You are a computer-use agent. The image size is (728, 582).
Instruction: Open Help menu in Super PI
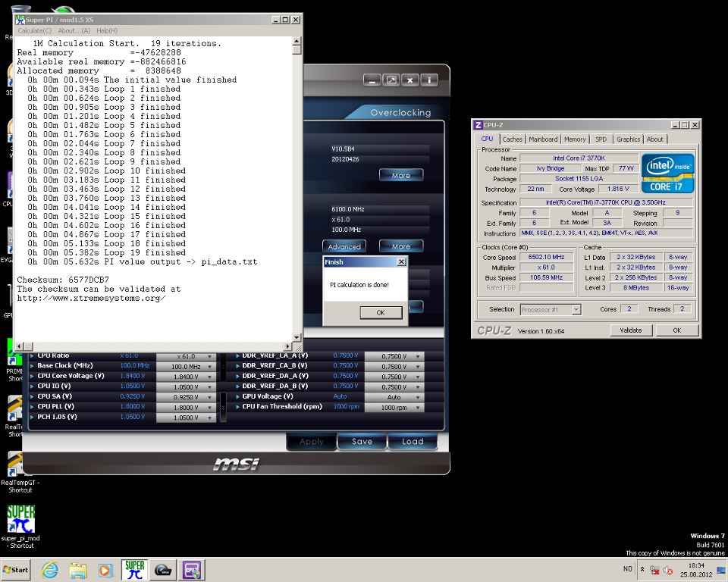click(x=107, y=30)
